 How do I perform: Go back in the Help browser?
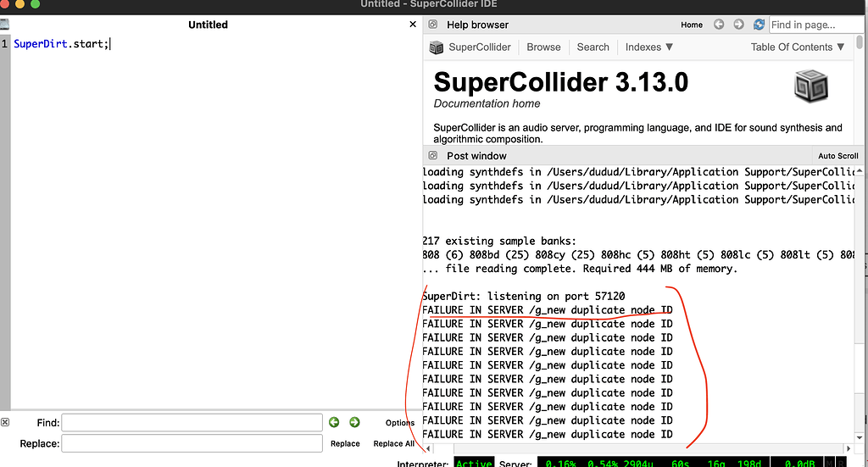(719, 25)
